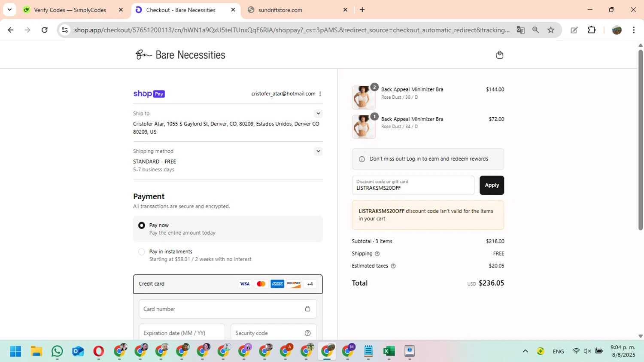
Task: Open the Windows Start menu
Action: pos(15,351)
